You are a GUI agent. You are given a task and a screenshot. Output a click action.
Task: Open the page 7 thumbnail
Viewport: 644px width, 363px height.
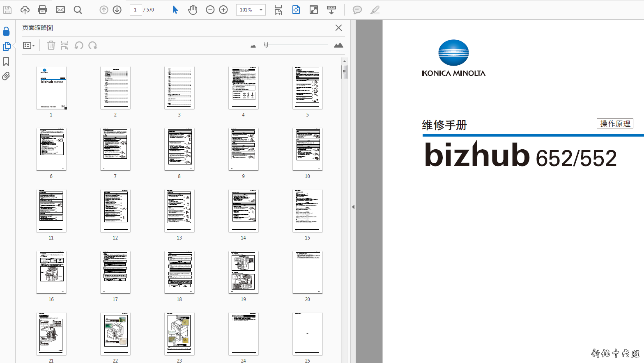click(x=115, y=149)
